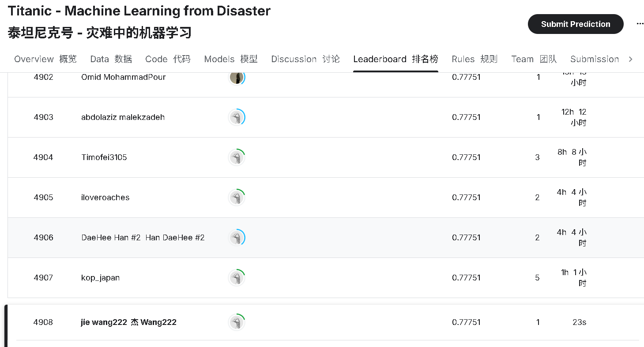The height and width of the screenshot is (347, 644).
Task: Open jie wang222's avatar icon
Action: click(x=237, y=322)
